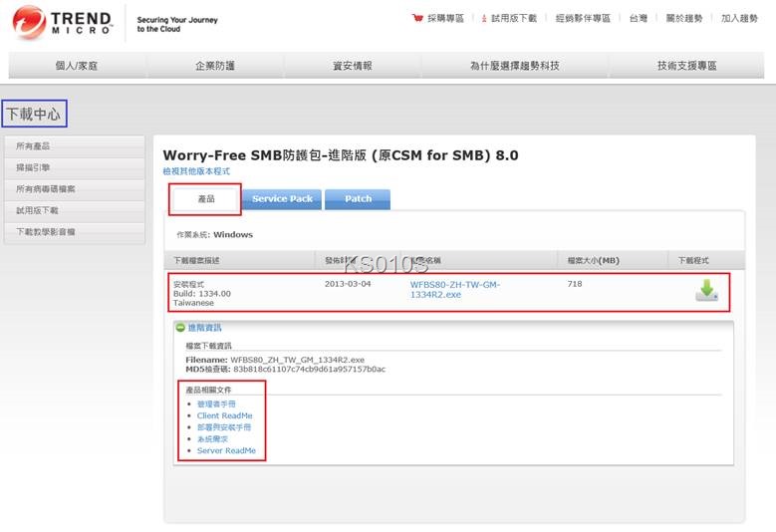Select 下載教學影音檔 in the sidebar
This screenshot has width=776, height=532.
point(75,231)
